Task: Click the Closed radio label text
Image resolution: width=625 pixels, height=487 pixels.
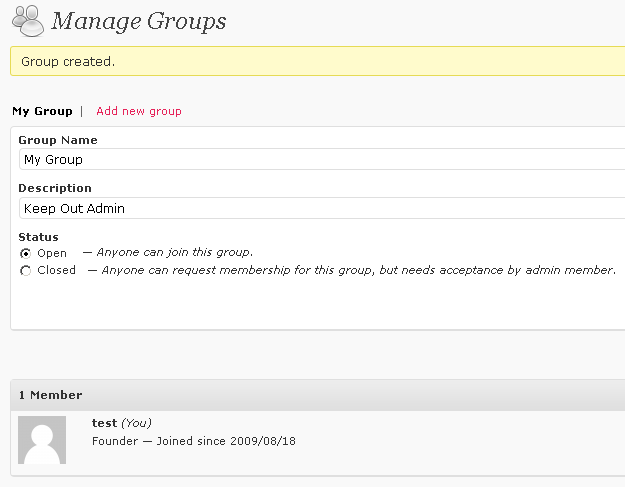Action: (57, 271)
